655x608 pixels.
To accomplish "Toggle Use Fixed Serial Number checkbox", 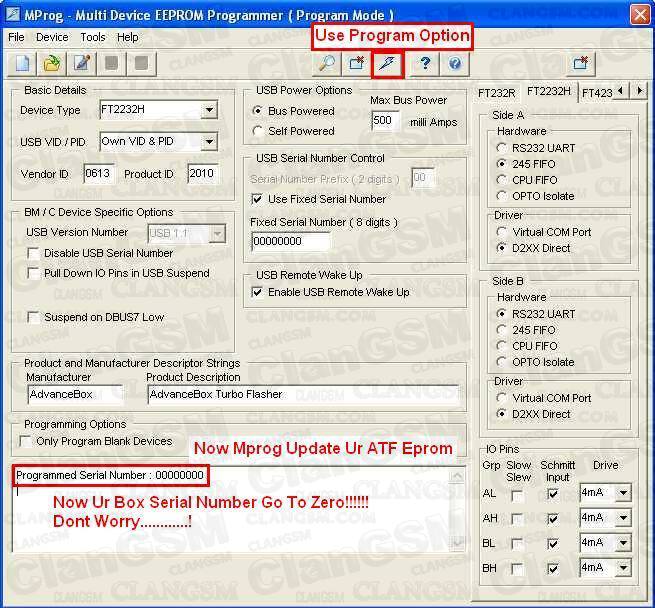I will (257, 199).
